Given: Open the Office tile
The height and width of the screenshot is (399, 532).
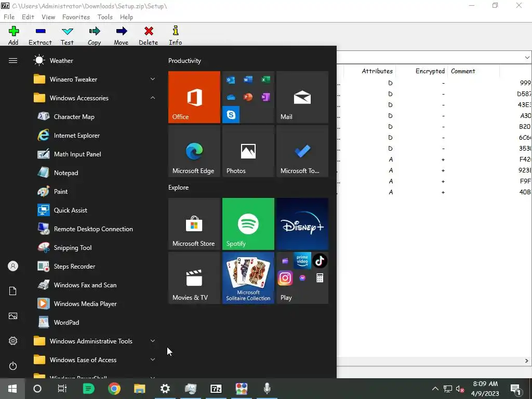Looking at the screenshot, I should tap(194, 97).
